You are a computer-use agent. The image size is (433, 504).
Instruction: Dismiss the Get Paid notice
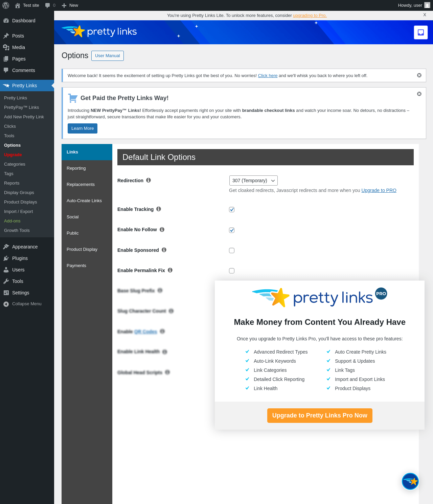[419, 94]
